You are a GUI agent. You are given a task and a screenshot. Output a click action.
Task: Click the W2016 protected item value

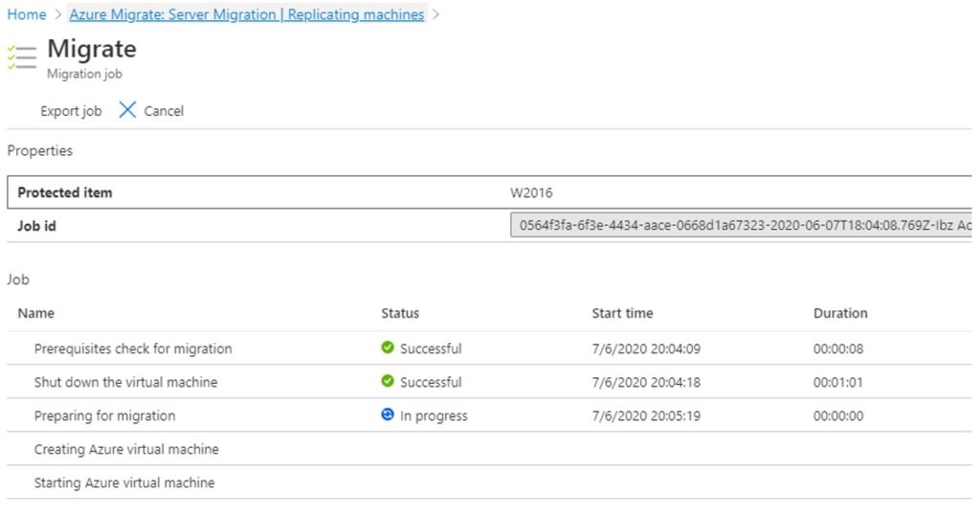point(531,192)
